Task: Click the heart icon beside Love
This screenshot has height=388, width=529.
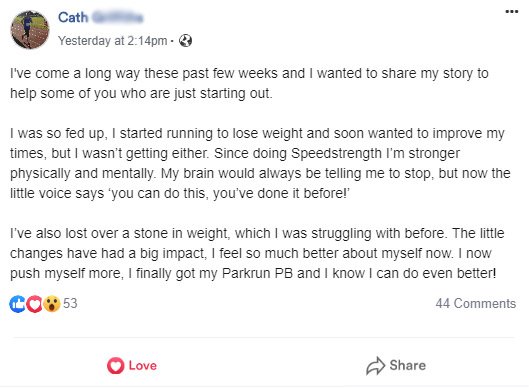Action: click(x=115, y=366)
